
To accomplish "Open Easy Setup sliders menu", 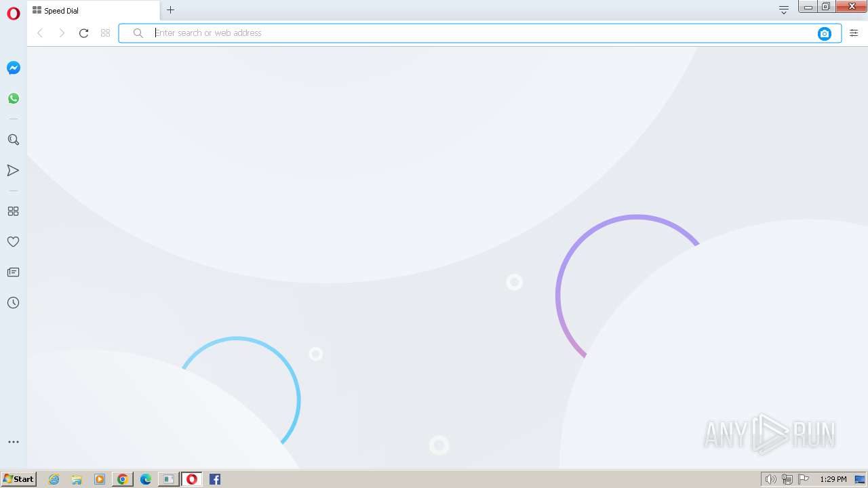I will click(854, 33).
